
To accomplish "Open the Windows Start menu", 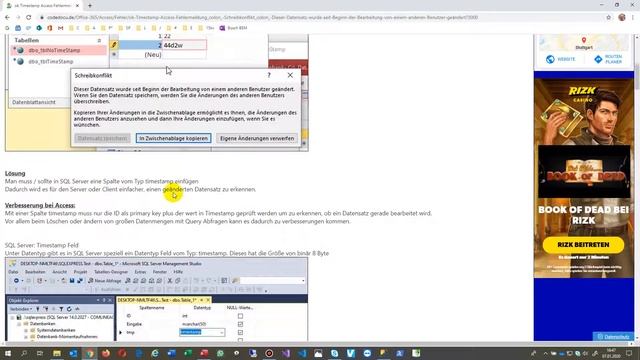I will (8, 353).
